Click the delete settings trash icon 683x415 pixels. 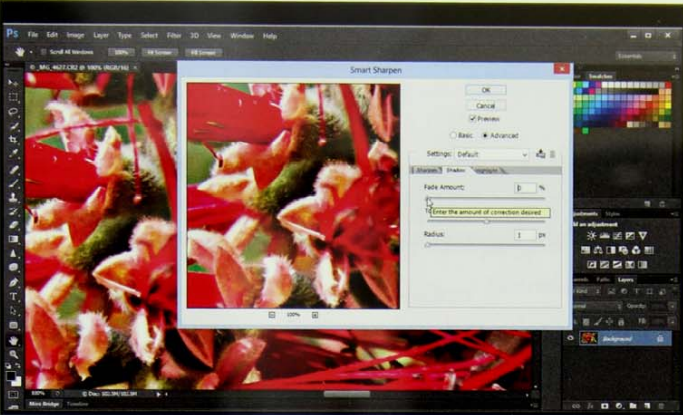point(552,154)
